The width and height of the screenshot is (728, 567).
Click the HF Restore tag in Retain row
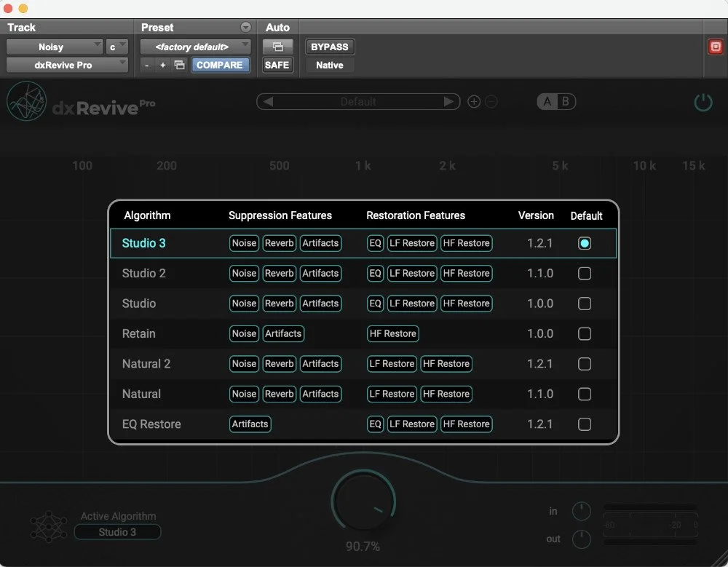point(393,333)
